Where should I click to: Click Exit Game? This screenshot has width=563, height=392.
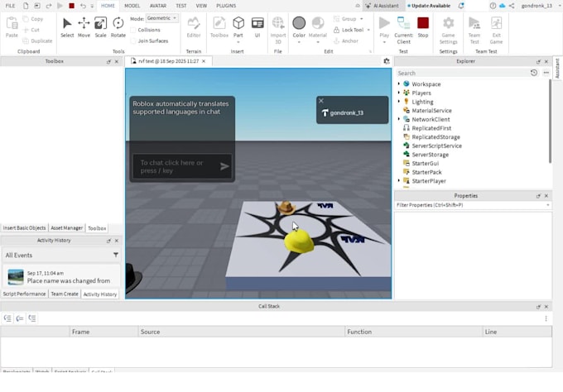496,31
